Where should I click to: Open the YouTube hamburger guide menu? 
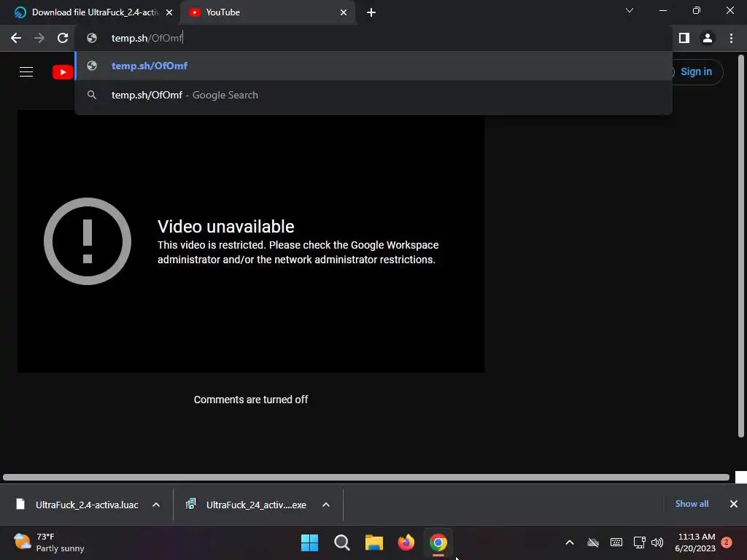tap(26, 72)
